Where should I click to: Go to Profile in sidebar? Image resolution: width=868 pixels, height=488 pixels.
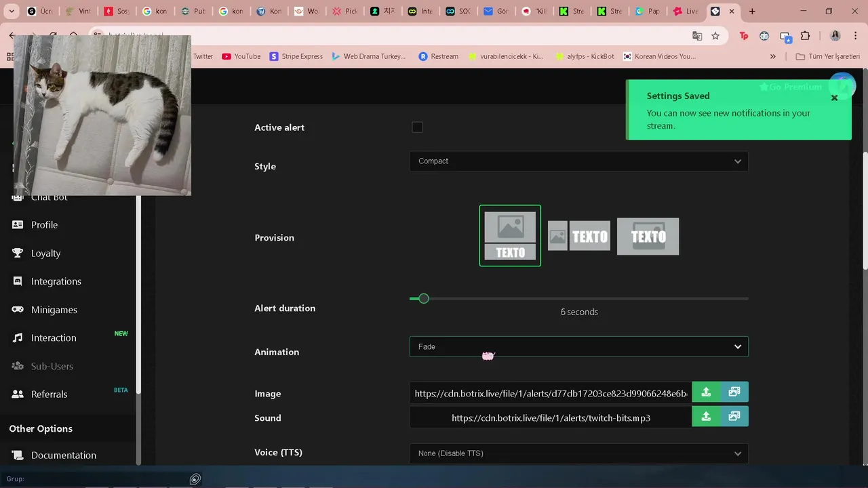coord(44,224)
